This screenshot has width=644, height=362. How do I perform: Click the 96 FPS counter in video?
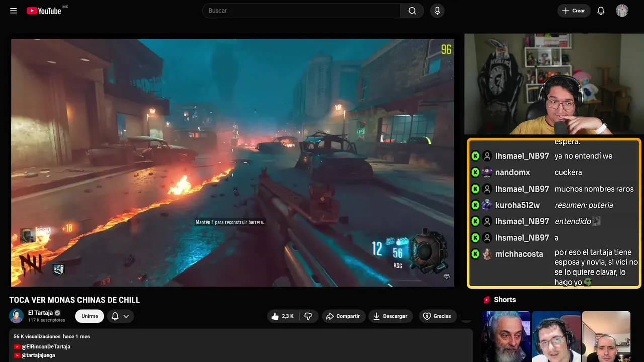pos(446,49)
